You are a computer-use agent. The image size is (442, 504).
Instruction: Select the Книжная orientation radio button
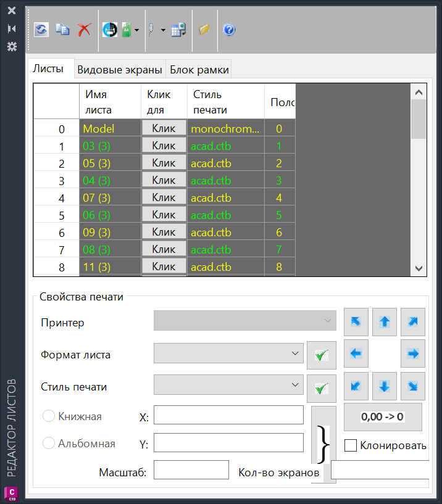(x=49, y=416)
